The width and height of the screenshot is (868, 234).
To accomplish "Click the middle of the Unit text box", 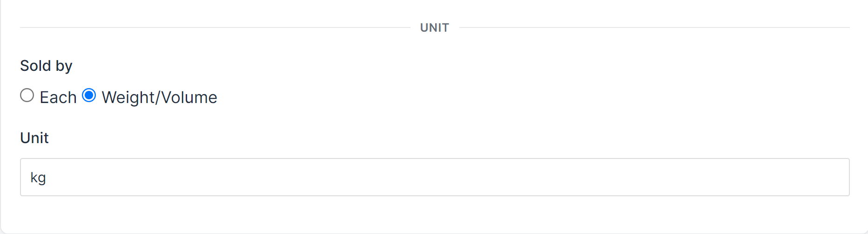I will pyautogui.click(x=435, y=177).
